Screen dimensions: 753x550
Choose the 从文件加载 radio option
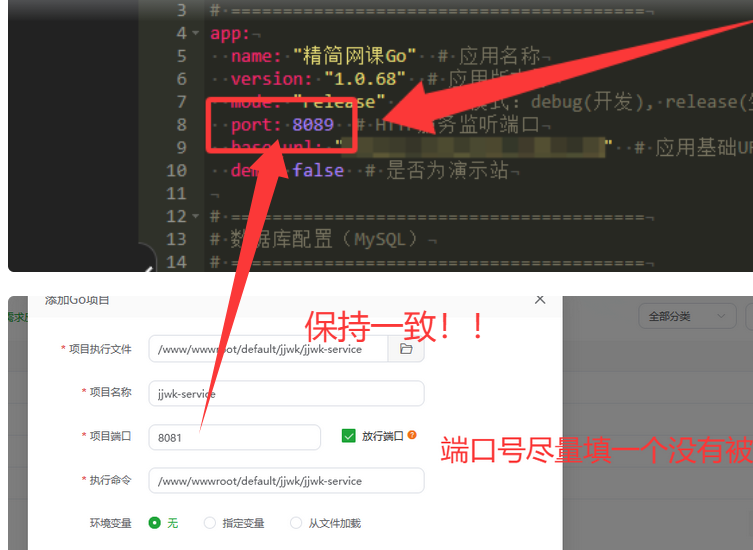pos(296,522)
